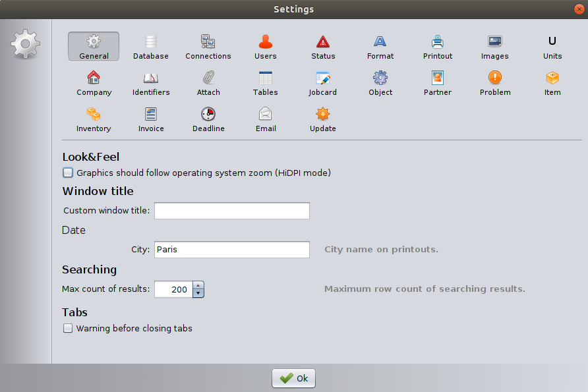Click the Status warning triangle icon
This screenshot has height=392, width=588.
323,42
